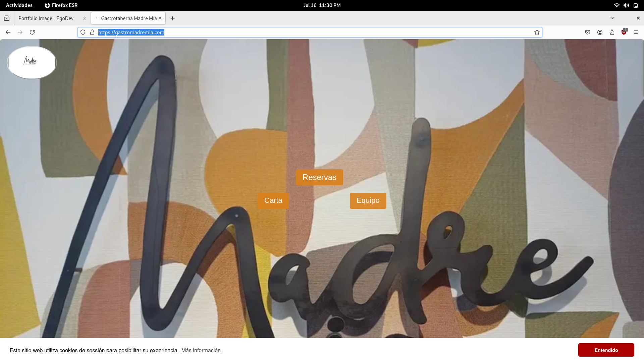The width and height of the screenshot is (644, 362).
Task: Show site security padlock info
Action: [x=92, y=32]
